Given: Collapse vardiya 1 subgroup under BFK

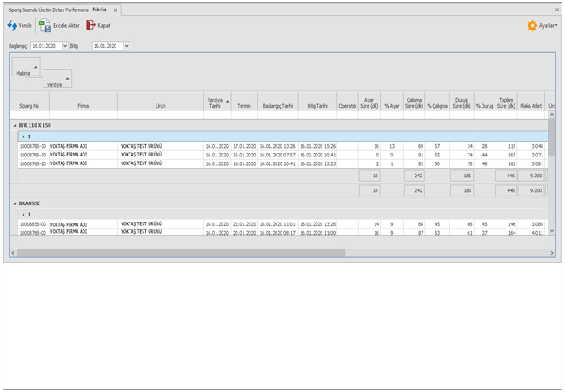Looking at the screenshot, I should tap(23, 136).
